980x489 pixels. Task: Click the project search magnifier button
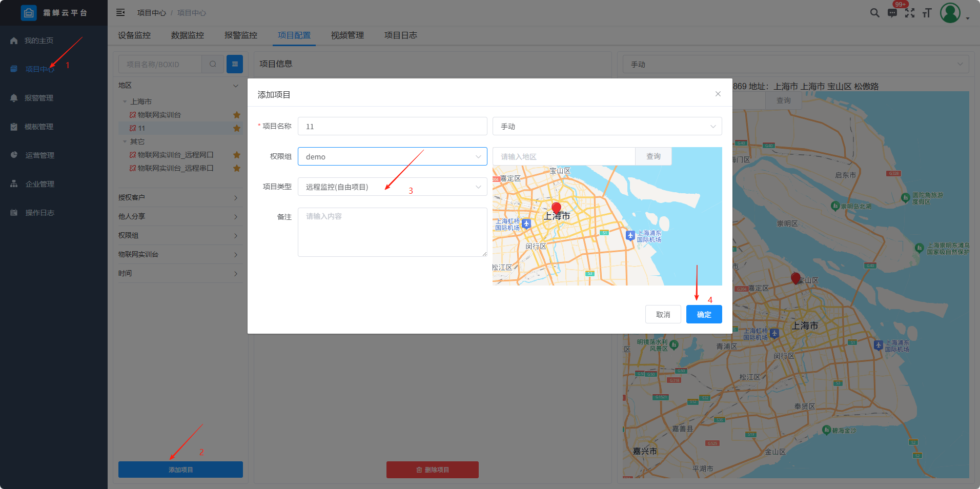[x=213, y=64]
